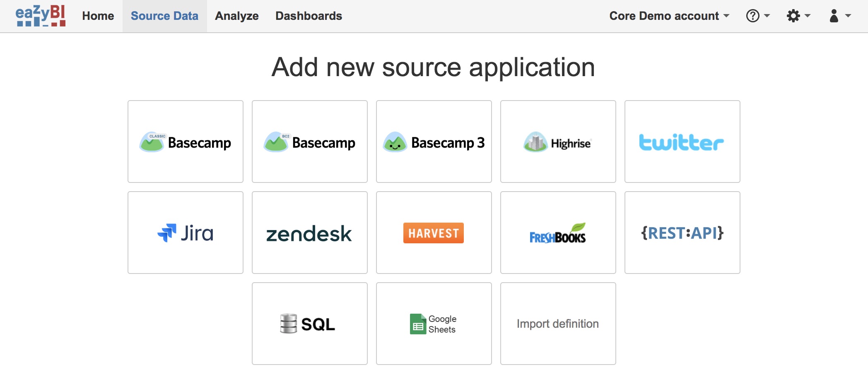Viewport: 868px width, 384px height.
Task: Add FreshBooks as a source
Action: tap(558, 233)
